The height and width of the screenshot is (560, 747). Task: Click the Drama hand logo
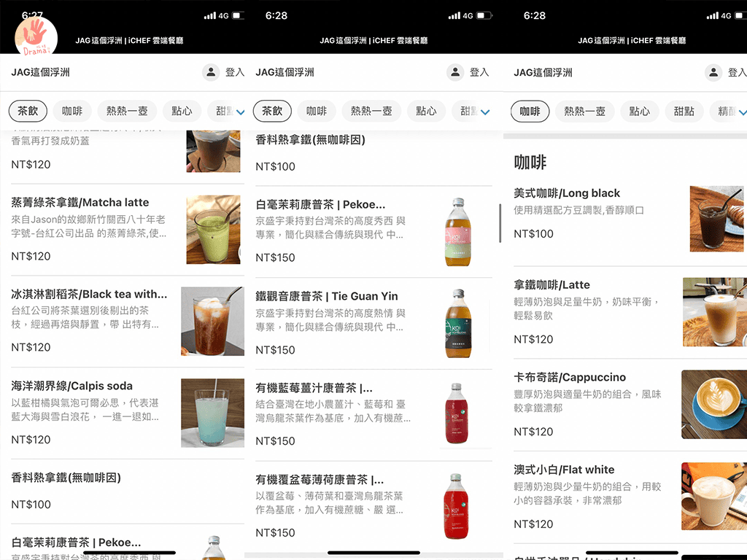point(36,36)
